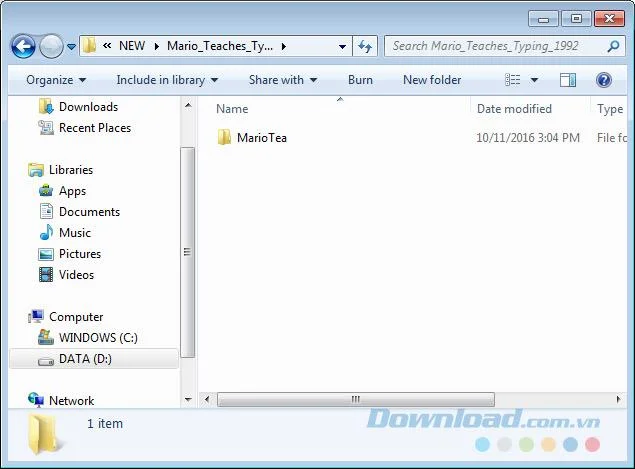Open the Share with menu
The image size is (635, 469).
tap(283, 80)
